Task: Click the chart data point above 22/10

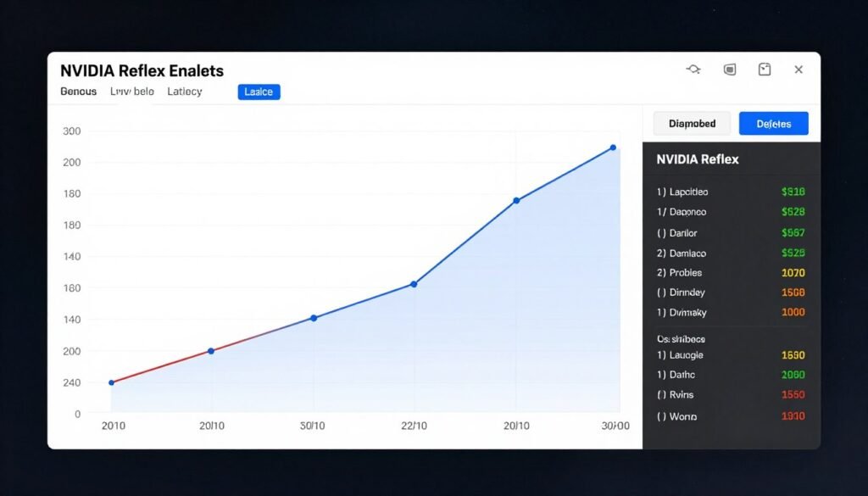Action: click(414, 284)
